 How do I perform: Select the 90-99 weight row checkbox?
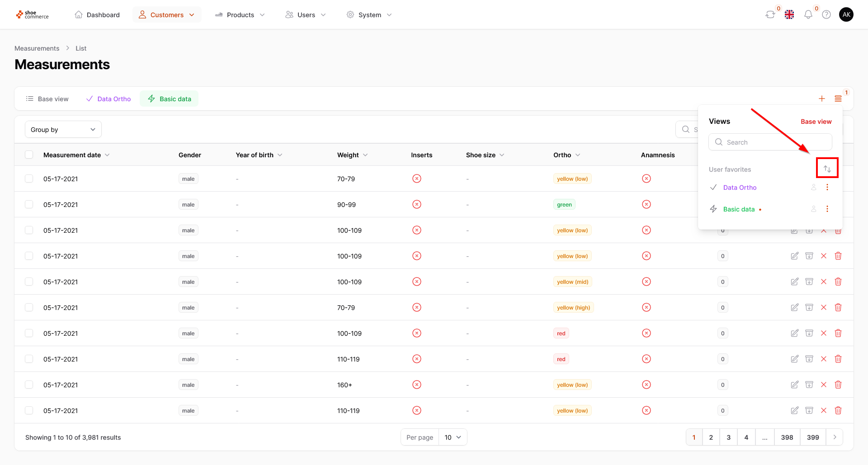tap(29, 204)
